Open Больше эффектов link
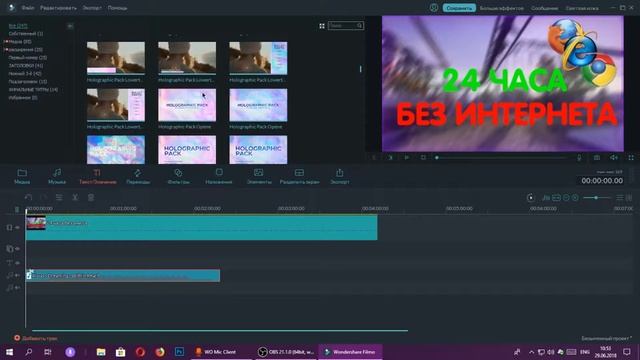Viewport: 640px width, 360px height. (x=502, y=8)
